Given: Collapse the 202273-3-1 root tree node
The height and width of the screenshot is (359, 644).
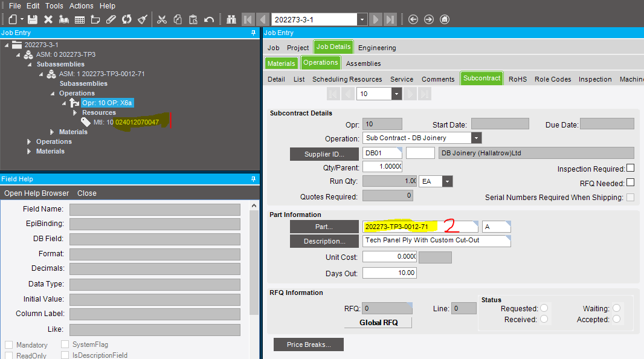Looking at the screenshot, I should coord(7,45).
